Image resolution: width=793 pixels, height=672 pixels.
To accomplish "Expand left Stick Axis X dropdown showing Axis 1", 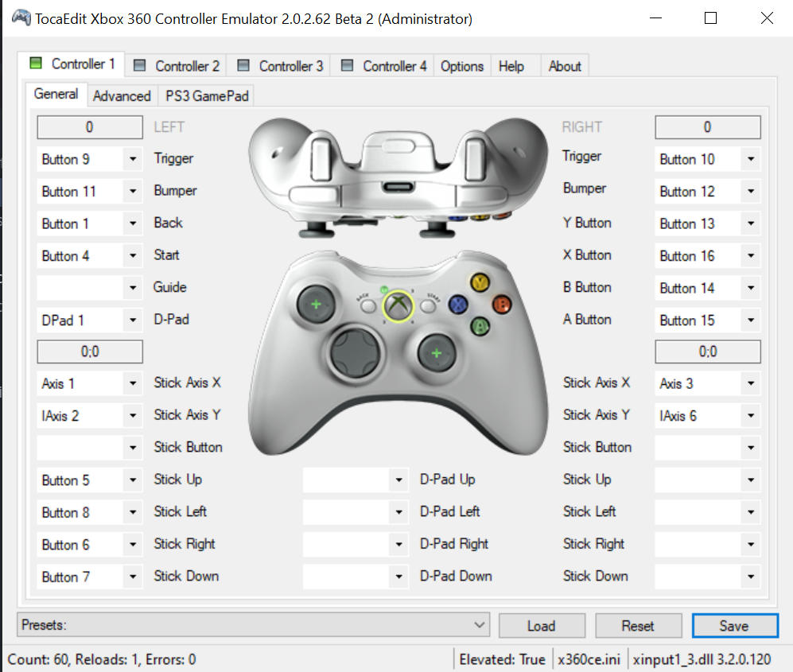I will click(90, 383).
